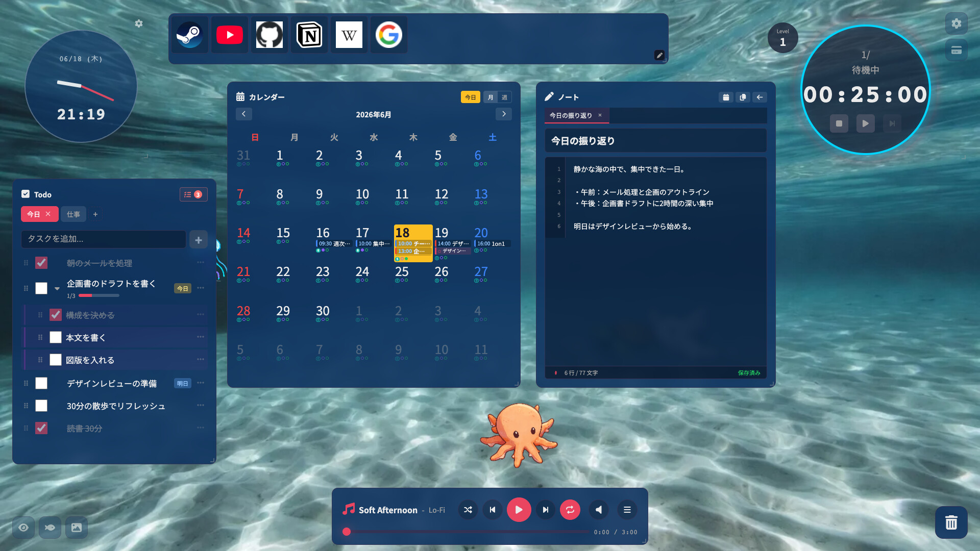Start the pomodoro timer play button
Image resolution: width=980 pixels, height=551 pixels.
point(866,123)
